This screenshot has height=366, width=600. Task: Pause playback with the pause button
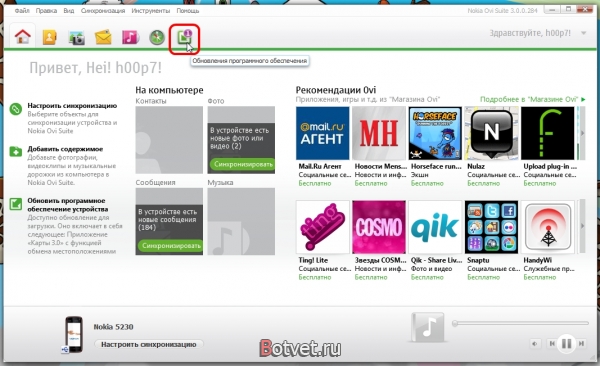(566, 343)
